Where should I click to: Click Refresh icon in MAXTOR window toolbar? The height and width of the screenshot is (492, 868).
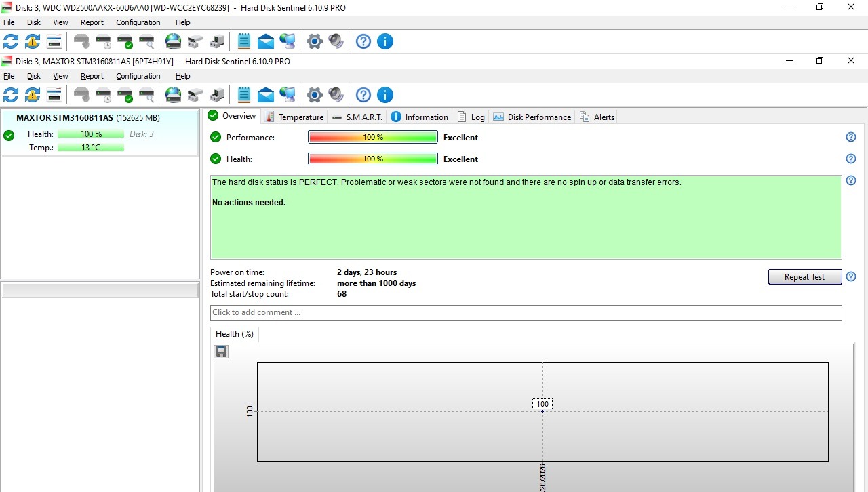point(11,95)
